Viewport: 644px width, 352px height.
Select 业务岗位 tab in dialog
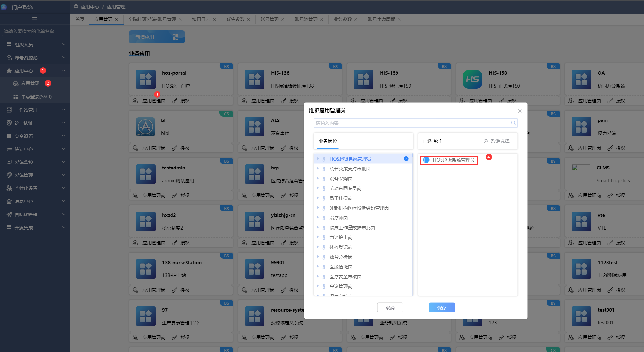pos(328,141)
